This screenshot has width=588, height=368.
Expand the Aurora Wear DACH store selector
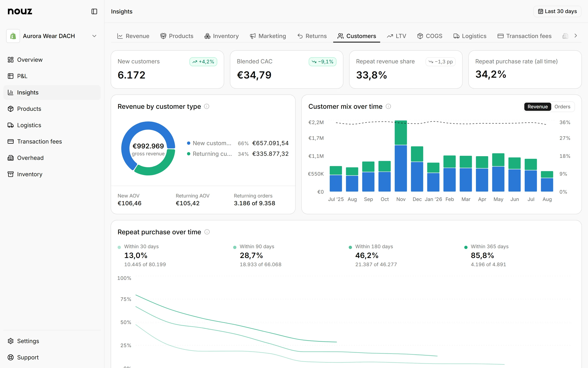pos(52,36)
